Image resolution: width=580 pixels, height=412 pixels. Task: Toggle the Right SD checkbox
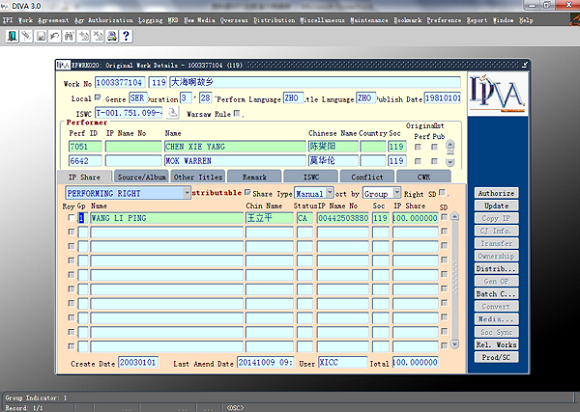pyautogui.click(x=442, y=192)
